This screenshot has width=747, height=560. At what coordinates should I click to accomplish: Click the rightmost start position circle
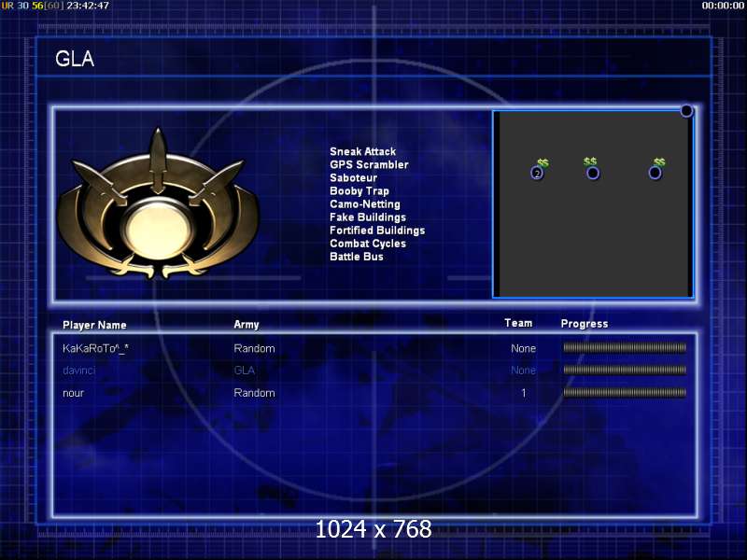coord(655,173)
